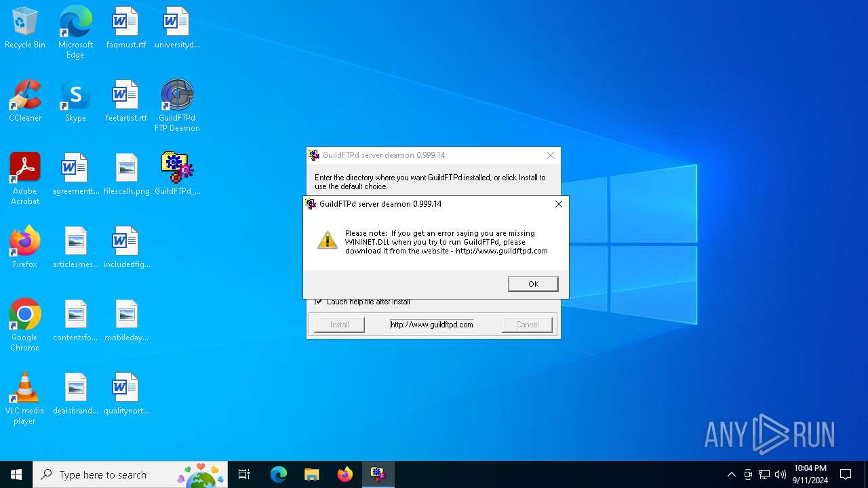Open network status tray icon
Viewport: 868px width, 488px height.
pos(764,474)
